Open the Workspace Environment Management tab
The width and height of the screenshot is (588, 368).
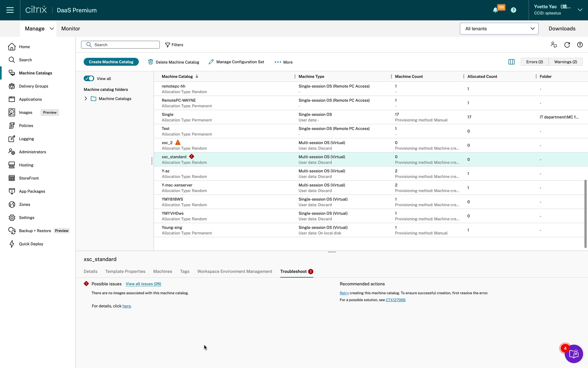[x=235, y=271]
